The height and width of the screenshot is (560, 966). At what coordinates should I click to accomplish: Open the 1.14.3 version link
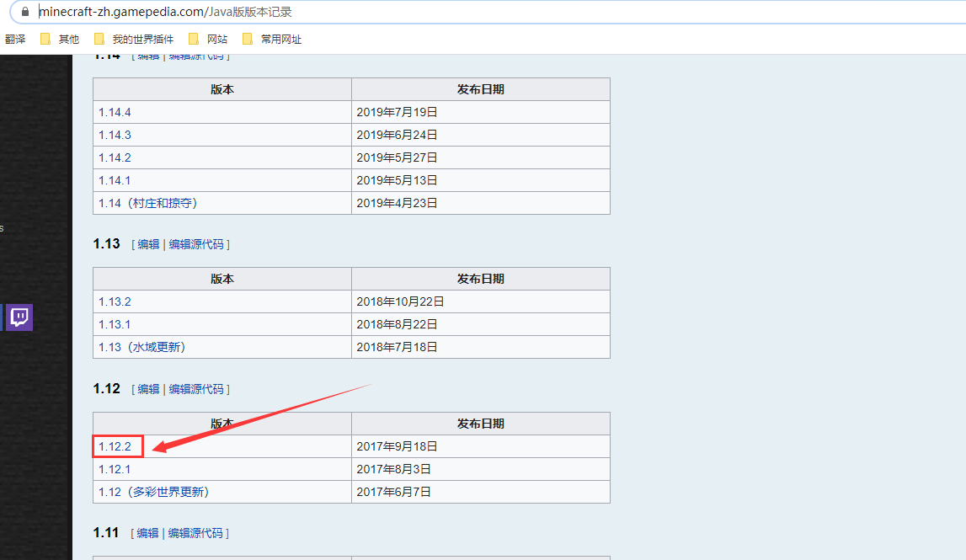click(115, 135)
